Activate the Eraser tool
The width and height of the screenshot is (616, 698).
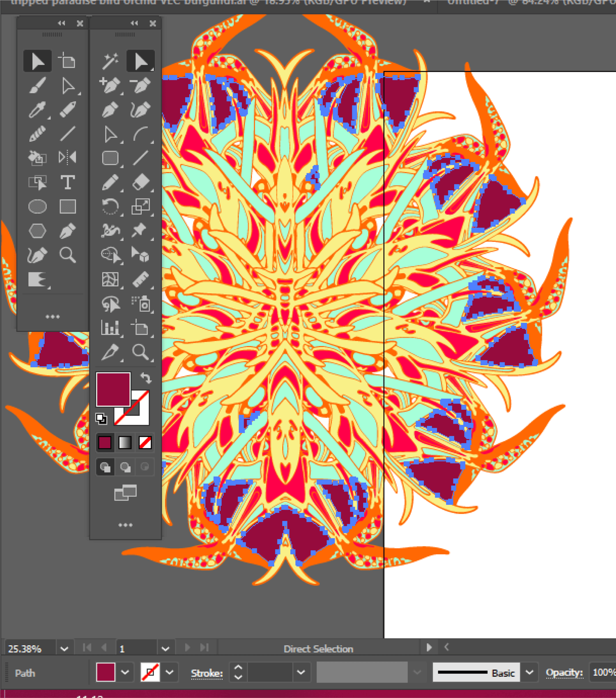[x=140, y=182]
